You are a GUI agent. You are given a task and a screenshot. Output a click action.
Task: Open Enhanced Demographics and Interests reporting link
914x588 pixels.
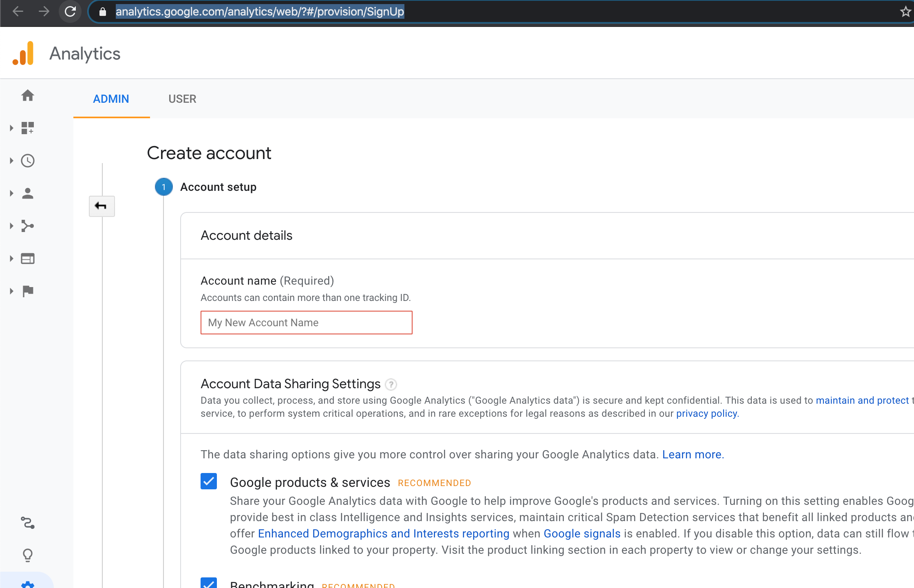[384, 533]
